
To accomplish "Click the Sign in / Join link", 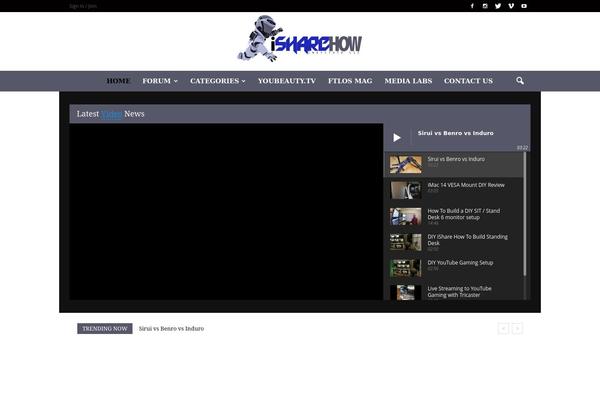I will pos(83,6).
